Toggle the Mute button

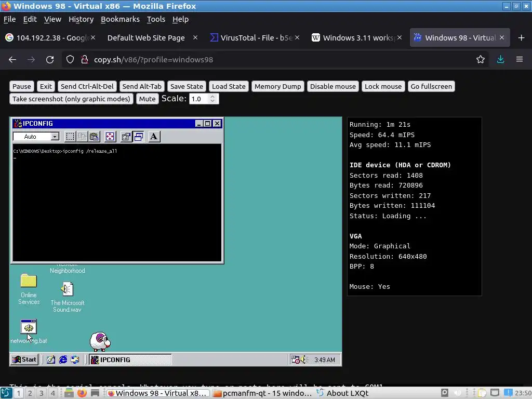point(147,99)
